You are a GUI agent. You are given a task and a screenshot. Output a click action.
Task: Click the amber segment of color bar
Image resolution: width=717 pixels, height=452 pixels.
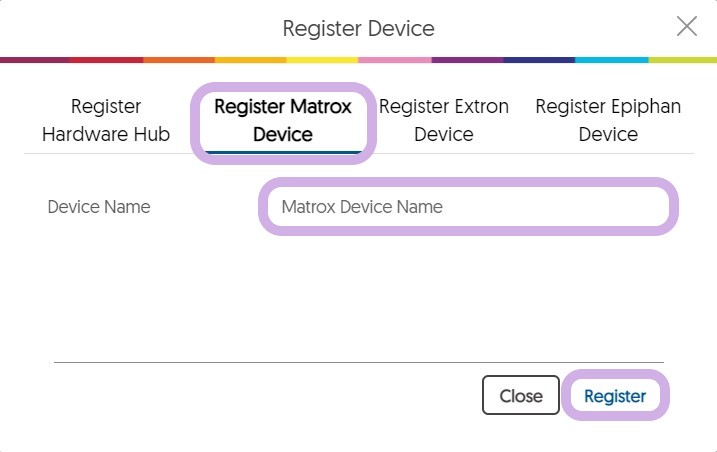(251, 60)
